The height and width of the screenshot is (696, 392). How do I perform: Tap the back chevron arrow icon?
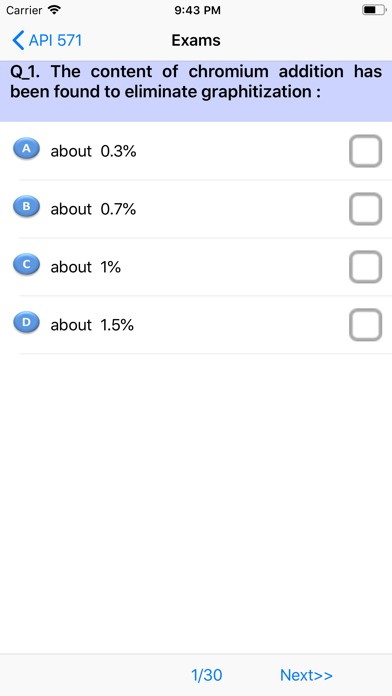tap(18, 40)
